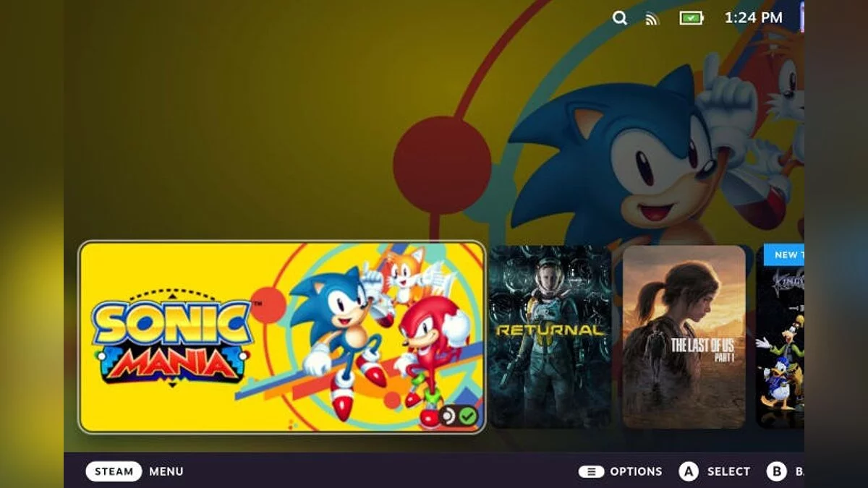Choose SELECT in the footer bar

tap(728, 471)
